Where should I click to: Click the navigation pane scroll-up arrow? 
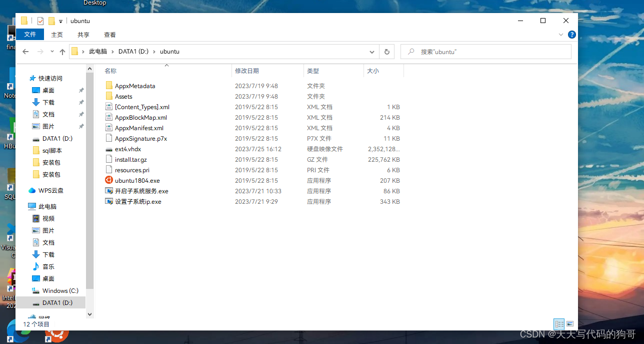[90, 68]
